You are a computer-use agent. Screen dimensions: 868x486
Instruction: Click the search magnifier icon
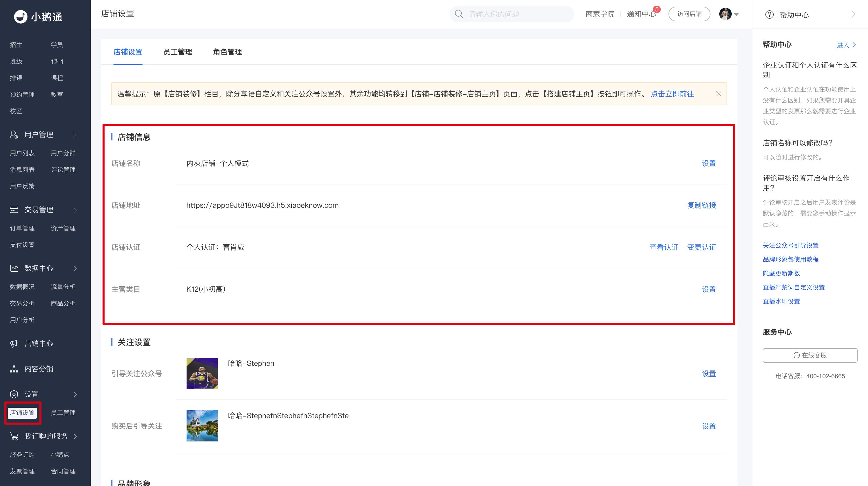pyautogui.click(x=459, y=14)
